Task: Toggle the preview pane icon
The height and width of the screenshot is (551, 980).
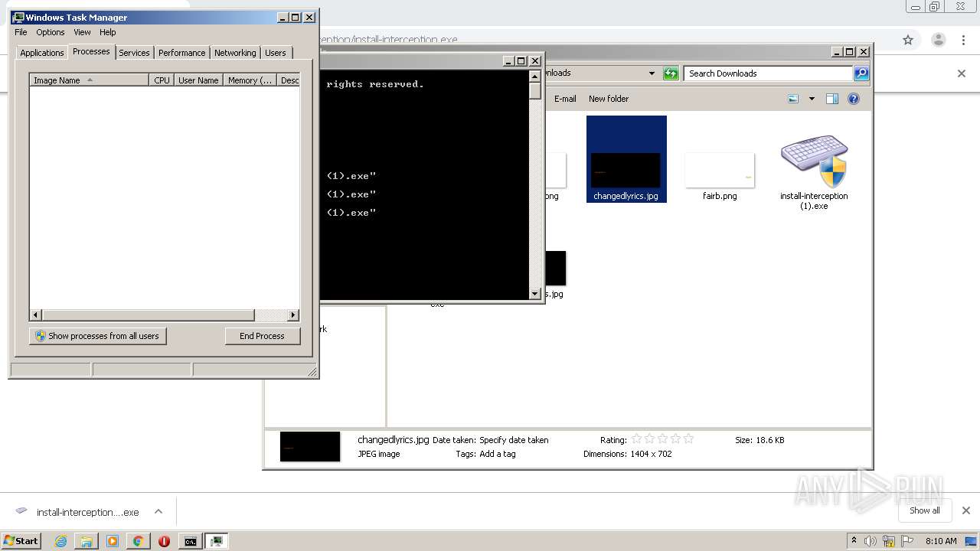Action: tap(832, 99)
